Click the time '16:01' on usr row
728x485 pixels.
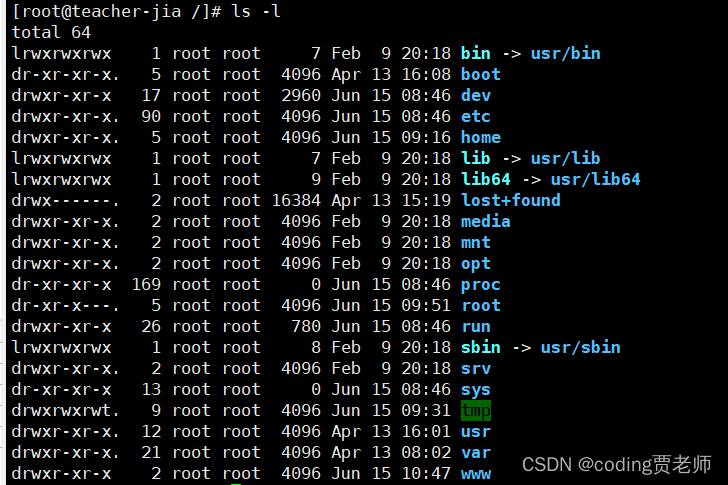point(426,432)
